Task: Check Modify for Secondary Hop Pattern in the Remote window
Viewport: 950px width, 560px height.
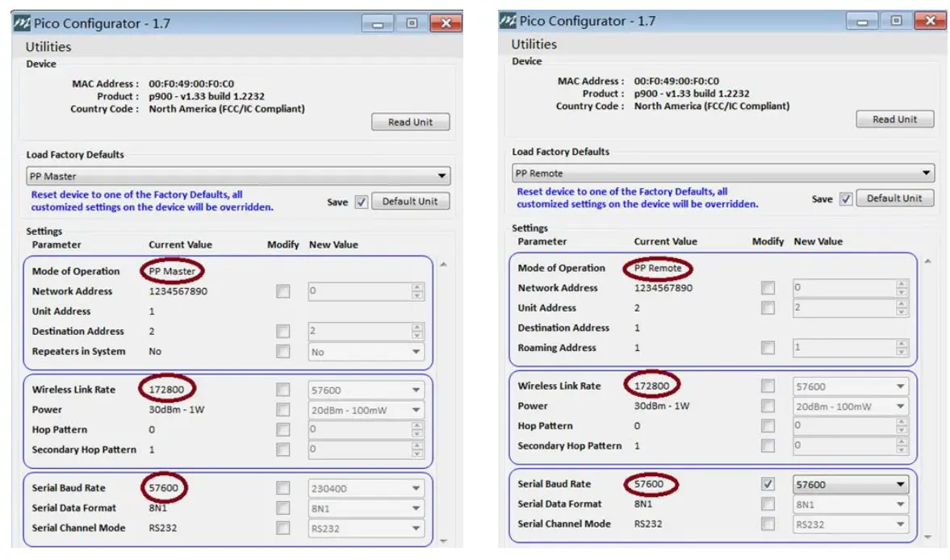Action: point(768,445)
